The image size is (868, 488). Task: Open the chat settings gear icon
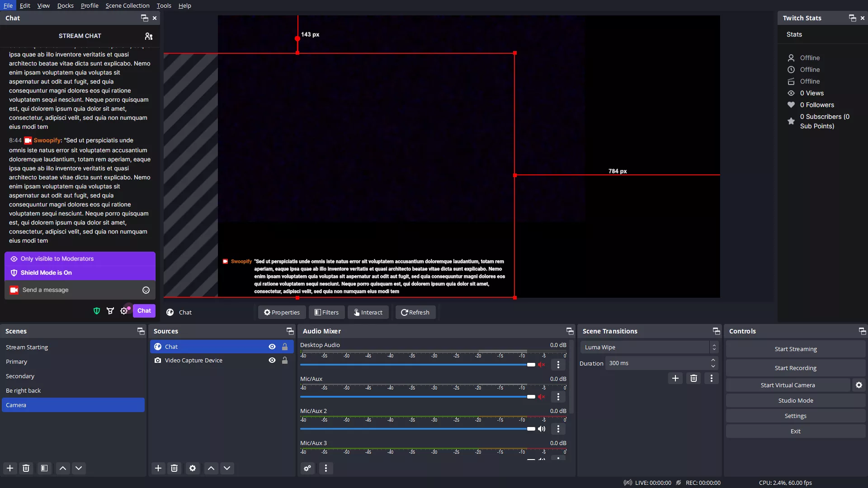click(124, 311)
